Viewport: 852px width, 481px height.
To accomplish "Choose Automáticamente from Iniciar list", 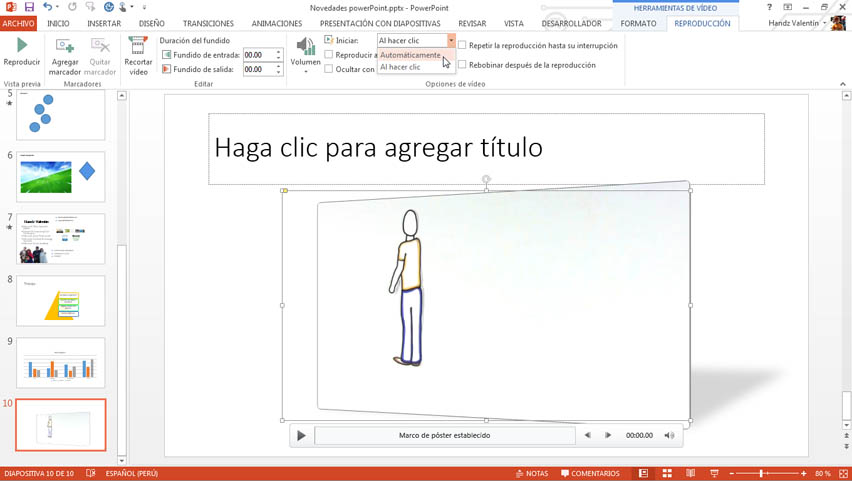I will tap(410, 55).
